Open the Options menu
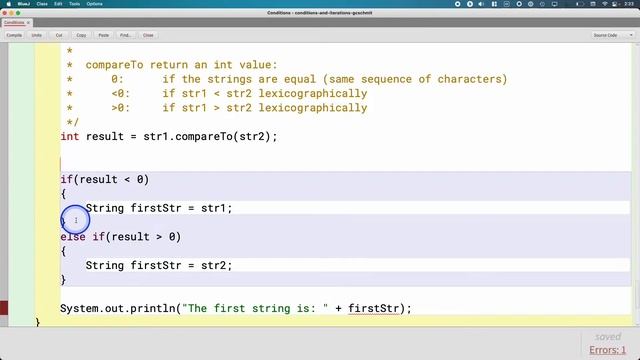This screenshot has width=640, height=360. (x=95, y=4)
